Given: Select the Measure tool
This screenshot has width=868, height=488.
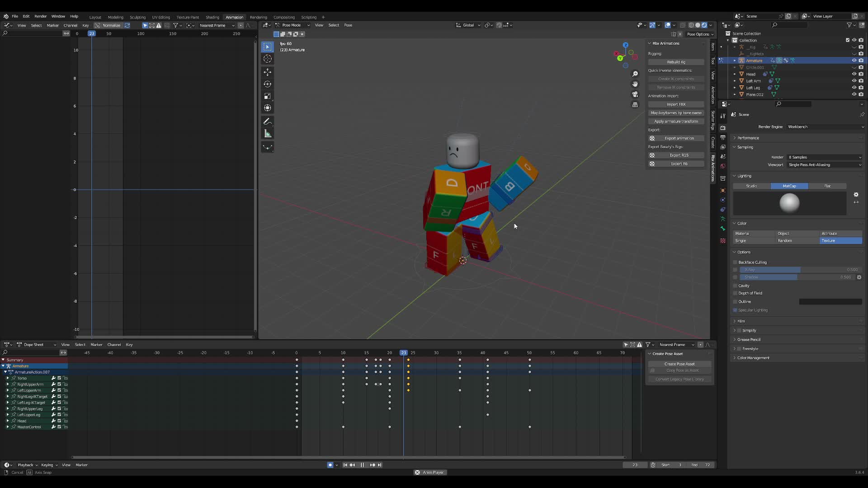Looking at the screenshot, I should click(x=267, y=133).
